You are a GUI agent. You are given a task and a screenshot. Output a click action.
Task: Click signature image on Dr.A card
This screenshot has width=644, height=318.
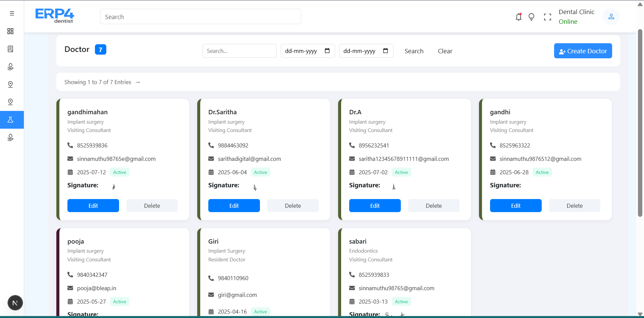tap(394, 186)
